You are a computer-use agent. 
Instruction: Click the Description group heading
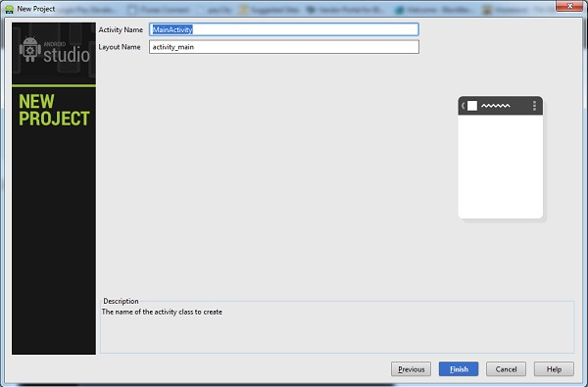(x=121, y=301)
